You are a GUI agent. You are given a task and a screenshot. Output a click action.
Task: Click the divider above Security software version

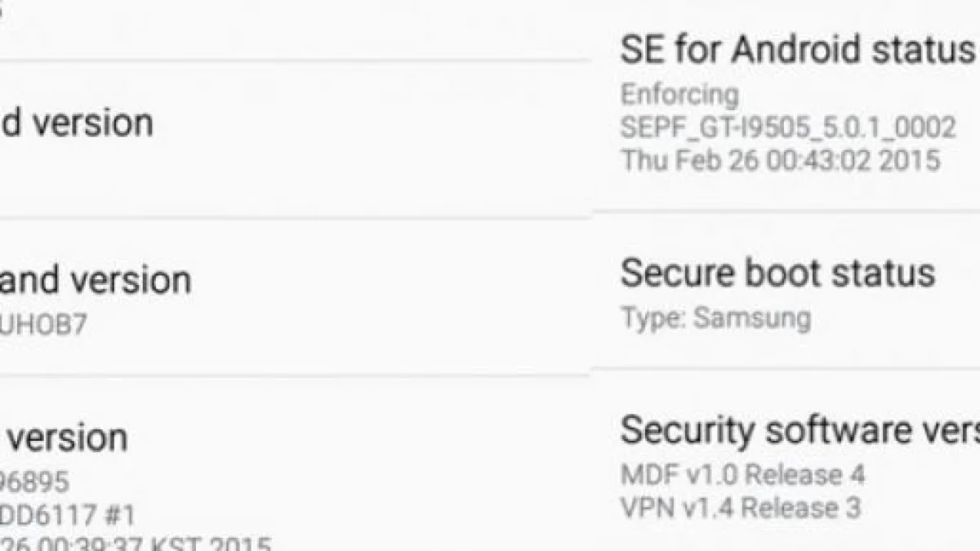(x=784, y=369)
